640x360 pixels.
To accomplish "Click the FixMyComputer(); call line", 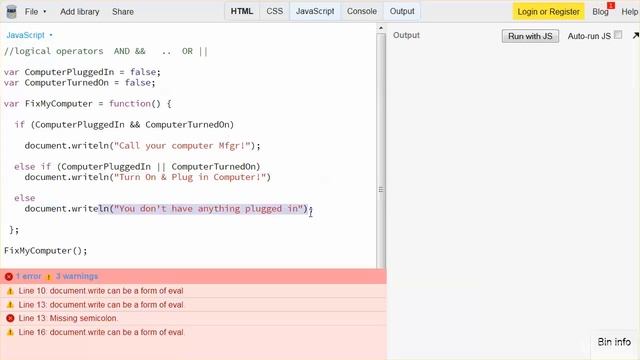I will click(x=46, y=251).
